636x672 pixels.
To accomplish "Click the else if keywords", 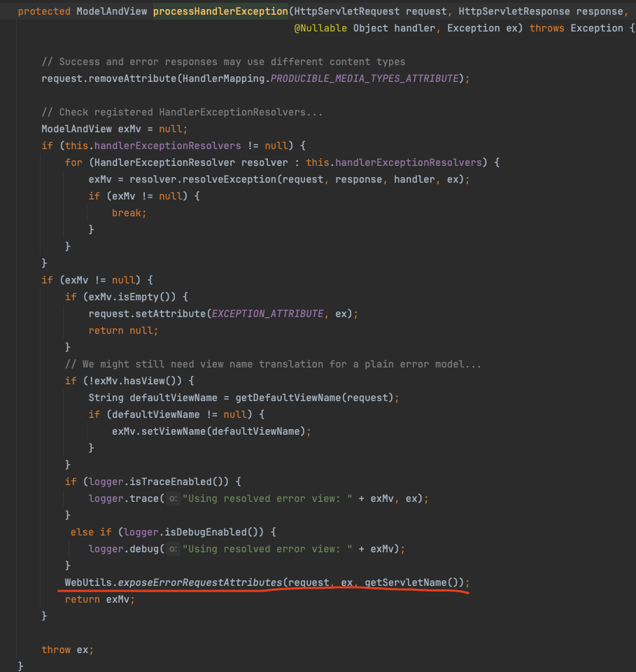I will click(91, 532).
